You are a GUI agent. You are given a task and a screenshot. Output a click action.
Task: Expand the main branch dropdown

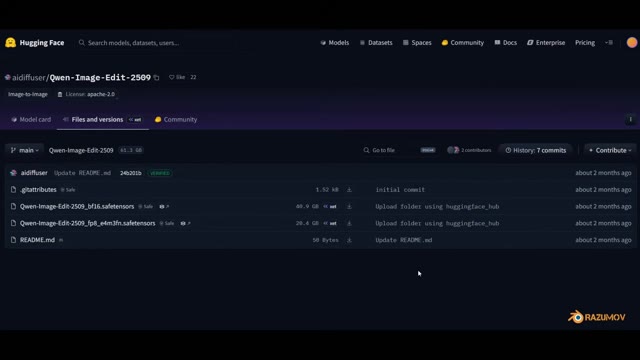[24, 150]
